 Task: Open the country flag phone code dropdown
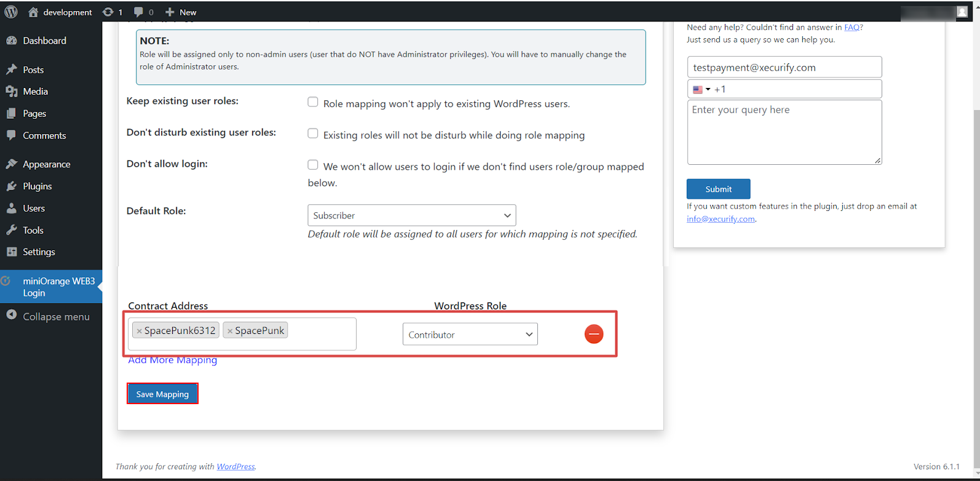701,89
